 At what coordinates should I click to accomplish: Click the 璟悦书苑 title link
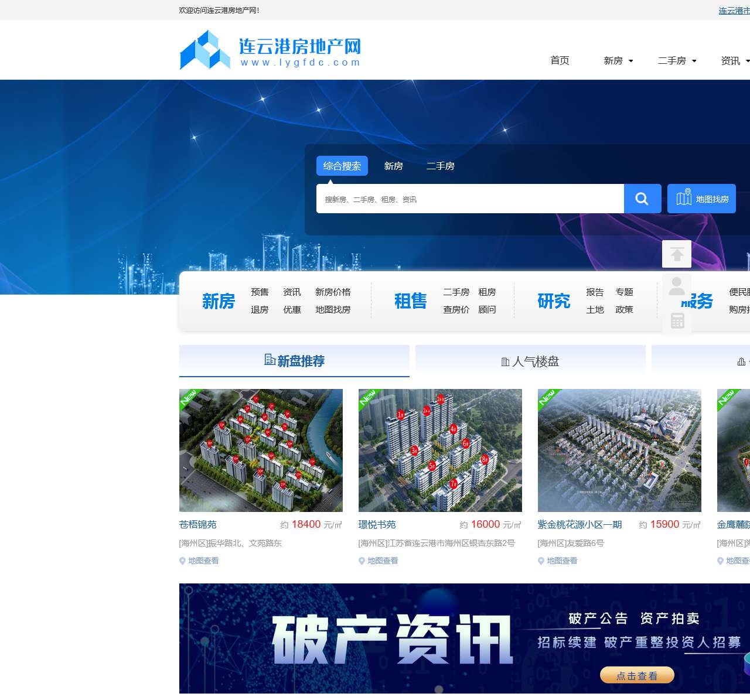[377, 524]
